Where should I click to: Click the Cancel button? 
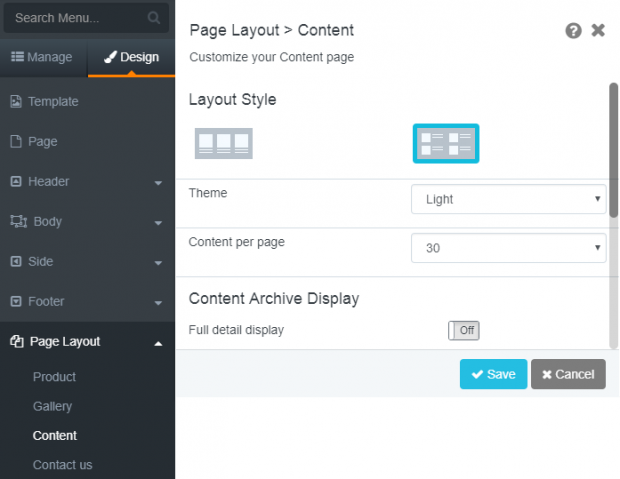(x=568, y=374)
